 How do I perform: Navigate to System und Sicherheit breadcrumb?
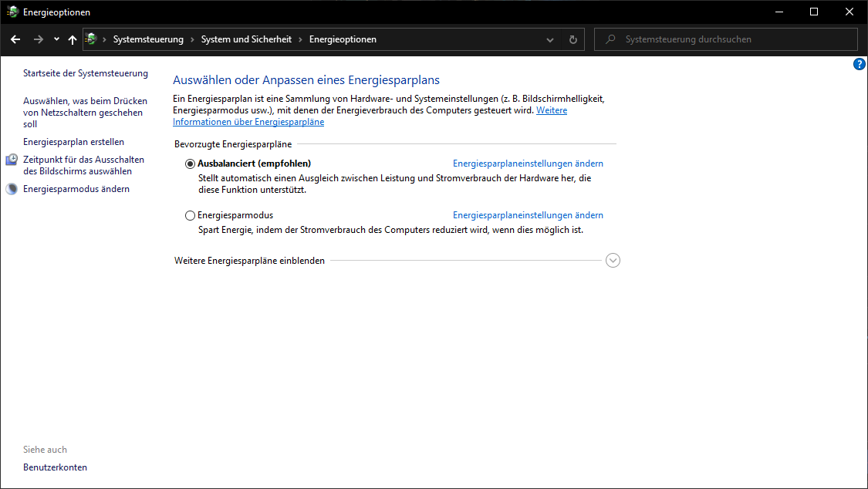246,39
